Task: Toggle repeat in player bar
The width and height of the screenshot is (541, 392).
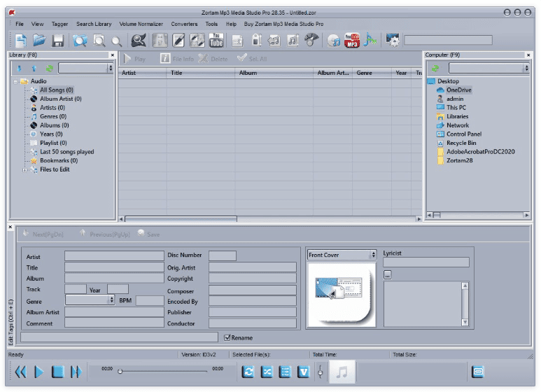Action: (x=248, y=372)
